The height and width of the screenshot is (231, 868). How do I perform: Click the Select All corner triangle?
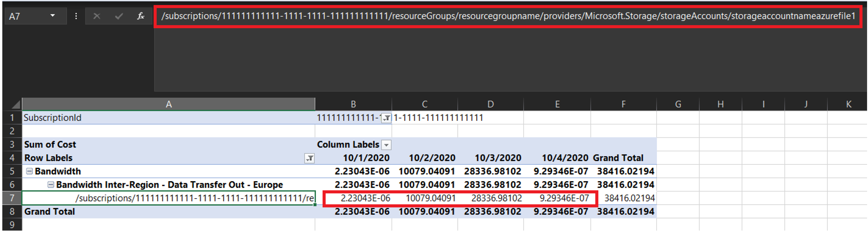[15, 104]
